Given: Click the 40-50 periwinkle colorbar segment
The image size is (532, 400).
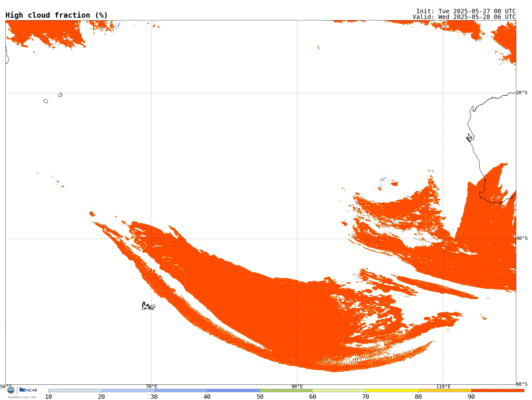Looking at the screenshot, I should point(233,391).
